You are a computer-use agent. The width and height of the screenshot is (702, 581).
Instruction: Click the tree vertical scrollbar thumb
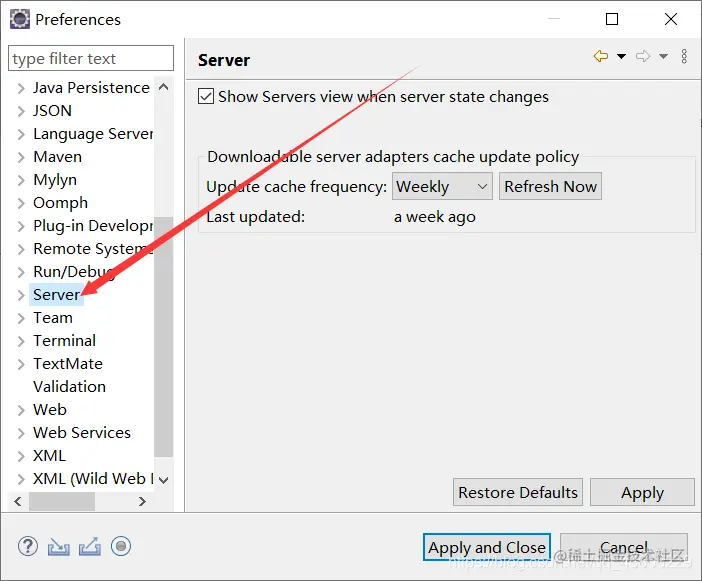164,337
